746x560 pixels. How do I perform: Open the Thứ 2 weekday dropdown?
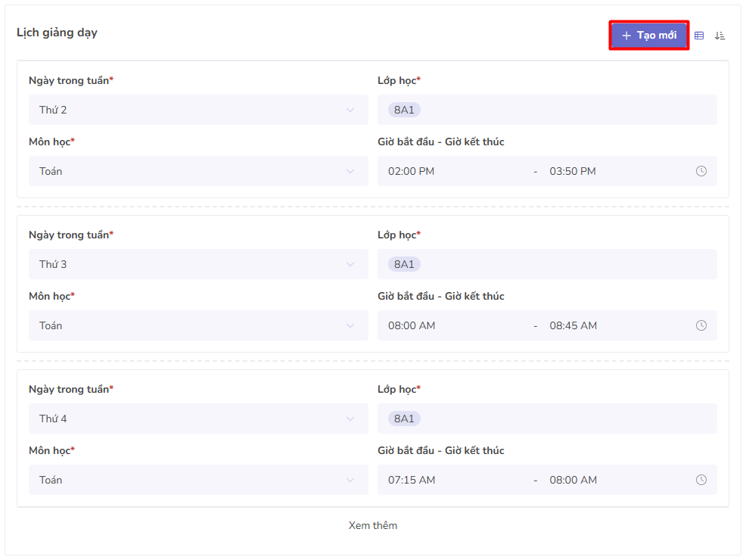[x=198, y=110]
